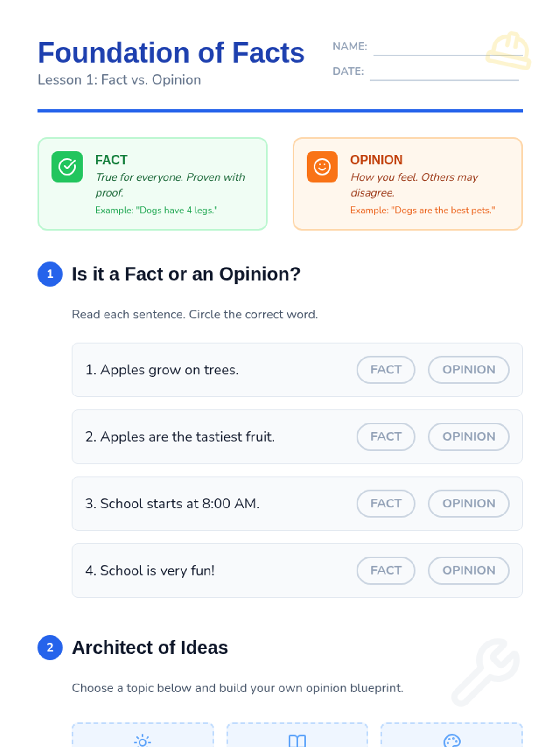Click the blue number 1 section badge

[x=50, y=274]
